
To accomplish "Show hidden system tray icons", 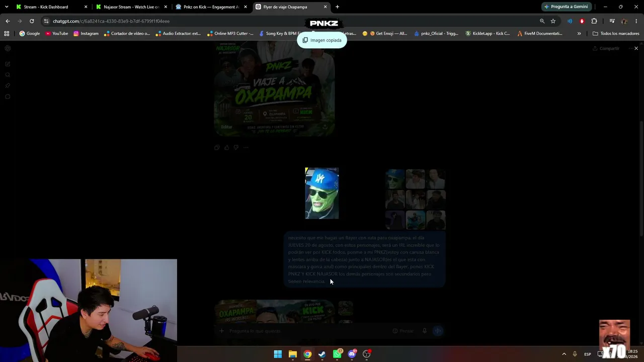I will [x=564, y=354].
